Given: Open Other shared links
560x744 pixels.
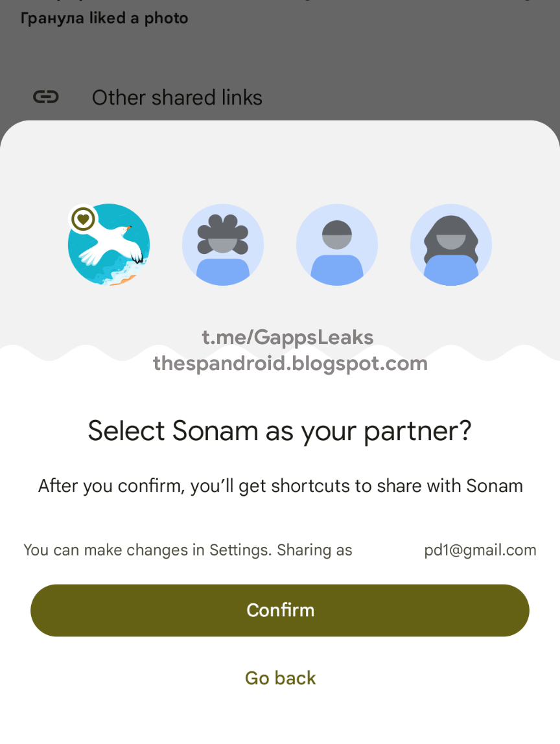Looking at the screenshot, I should 177,97.
